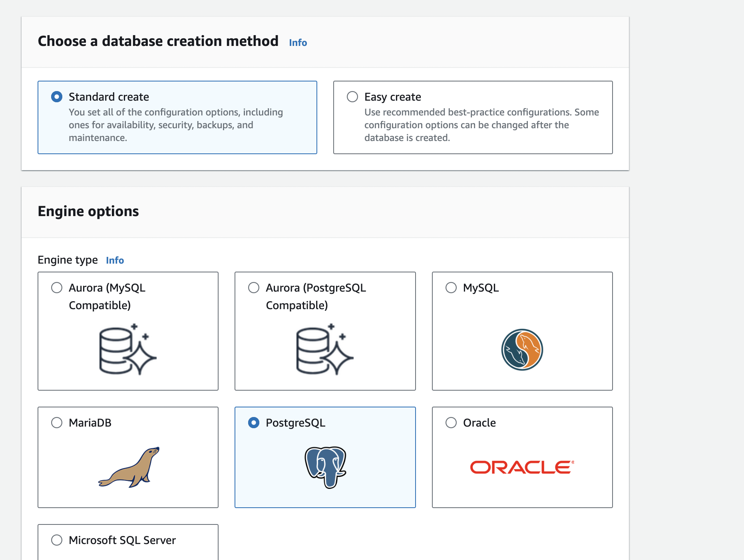Choose Aurora (PostgreSQL Compatible) engine radio button
Viewport: 744px width, 560px height.
pos(254,288)
